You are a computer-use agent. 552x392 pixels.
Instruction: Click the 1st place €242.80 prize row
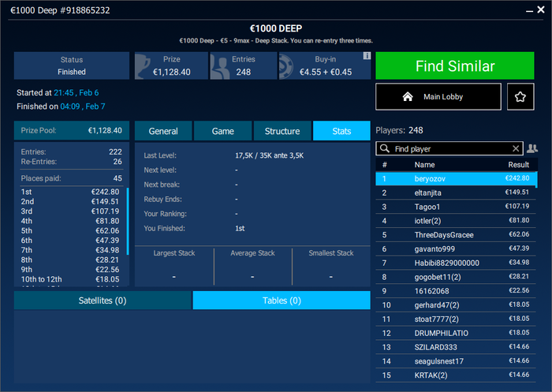[70, 192]
